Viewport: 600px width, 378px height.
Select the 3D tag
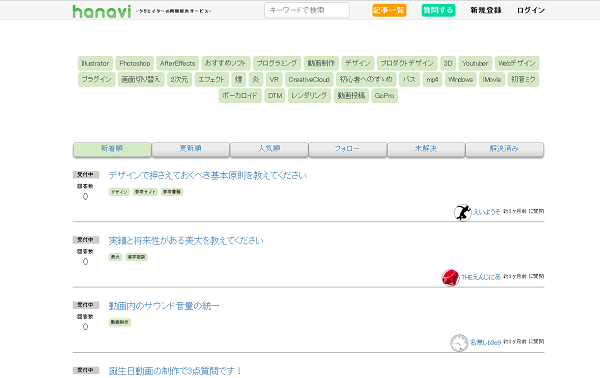click(x=448, y=63)
